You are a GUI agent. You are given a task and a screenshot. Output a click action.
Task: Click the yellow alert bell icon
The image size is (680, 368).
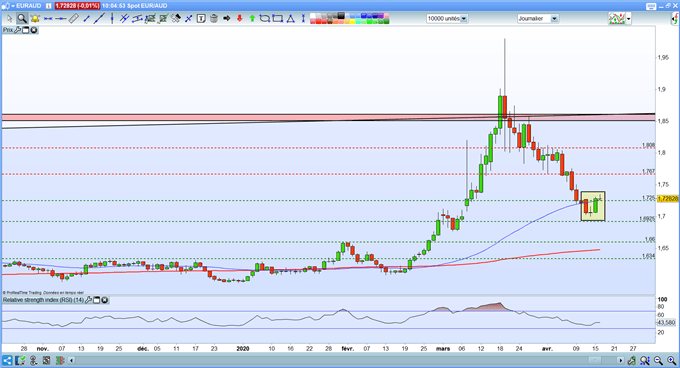click(x=35, y=18)
